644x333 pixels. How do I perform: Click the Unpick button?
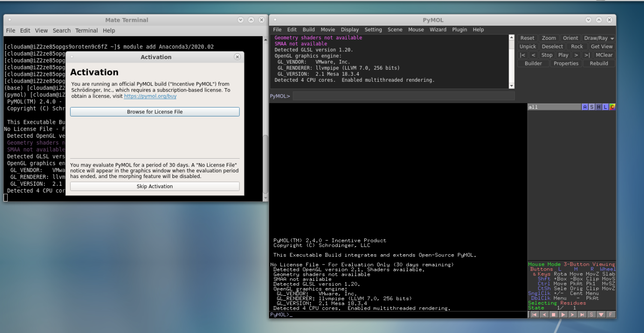(528, 47)
